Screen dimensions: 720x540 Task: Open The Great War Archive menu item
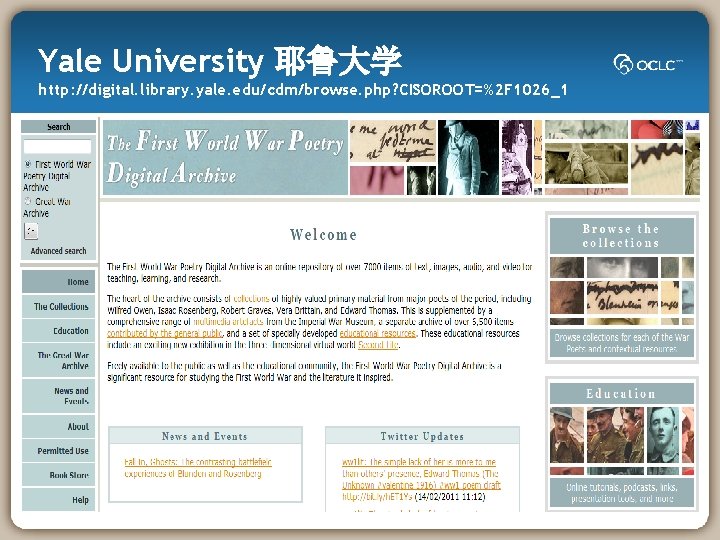59,360
